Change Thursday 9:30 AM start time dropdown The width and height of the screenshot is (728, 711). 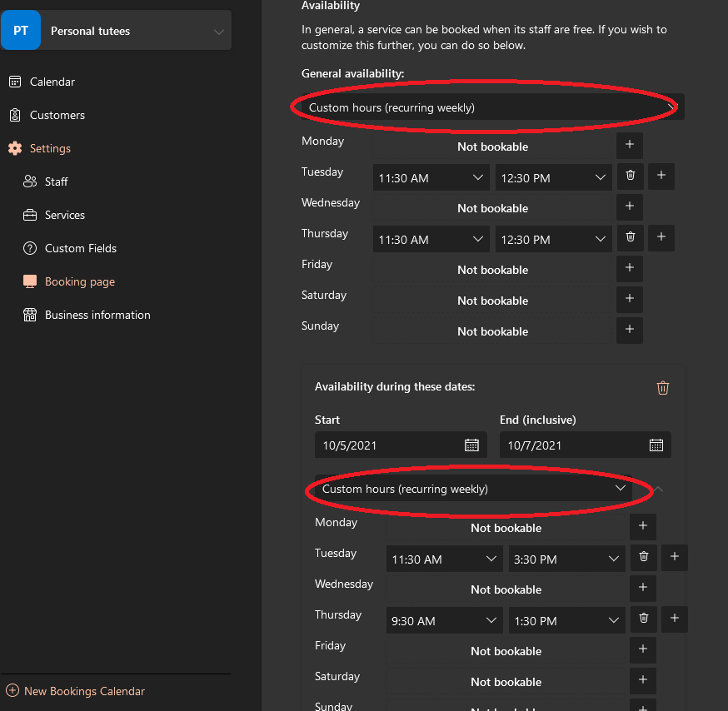point(444,620)
